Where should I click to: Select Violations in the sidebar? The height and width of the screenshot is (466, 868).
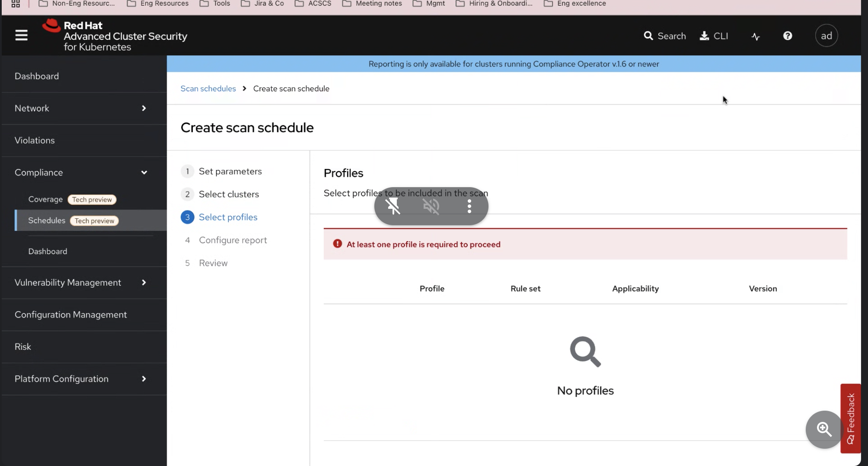(x=35, y=140)
